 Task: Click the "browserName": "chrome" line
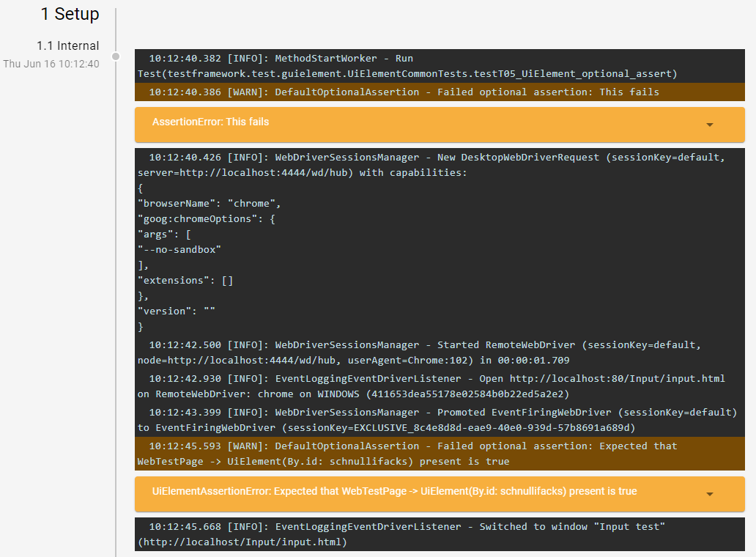pos(210,204)
